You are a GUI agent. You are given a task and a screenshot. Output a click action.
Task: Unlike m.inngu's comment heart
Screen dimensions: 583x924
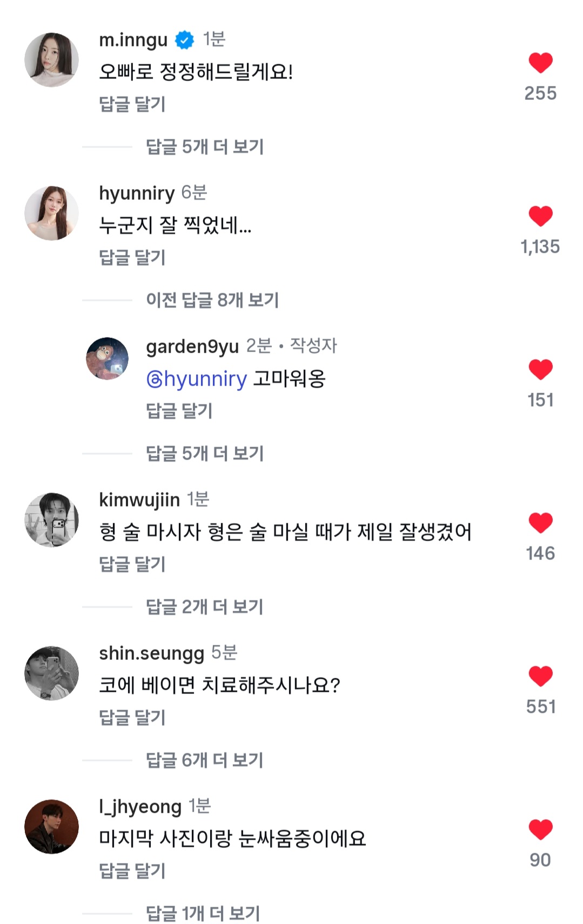540,63
